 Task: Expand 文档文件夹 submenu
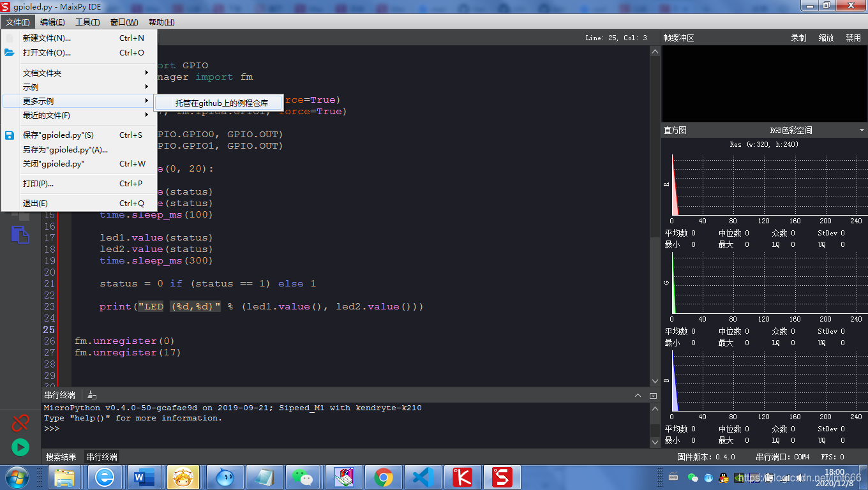tap(79, 73)
